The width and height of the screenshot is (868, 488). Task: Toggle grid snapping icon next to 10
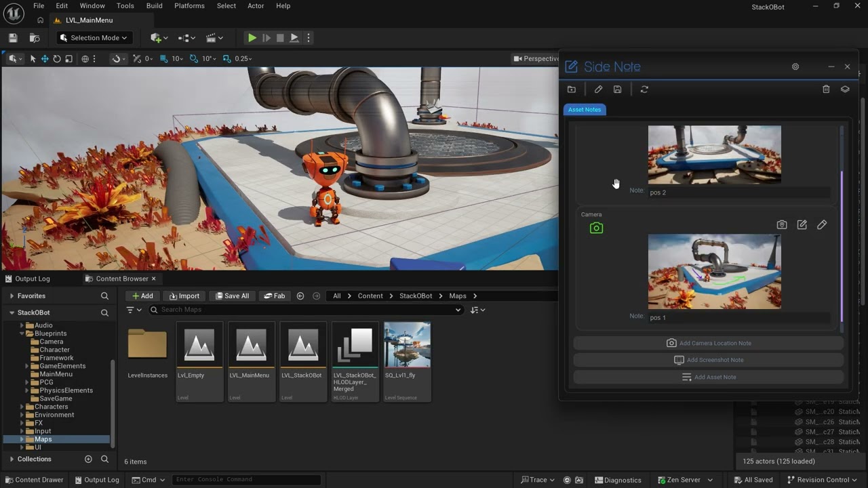coord(164,59)
